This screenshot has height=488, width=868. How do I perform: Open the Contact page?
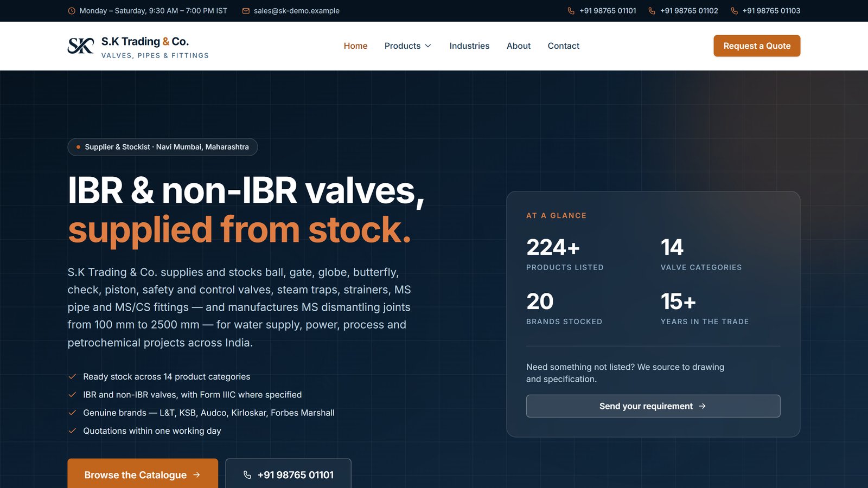(x=564, y=46)
